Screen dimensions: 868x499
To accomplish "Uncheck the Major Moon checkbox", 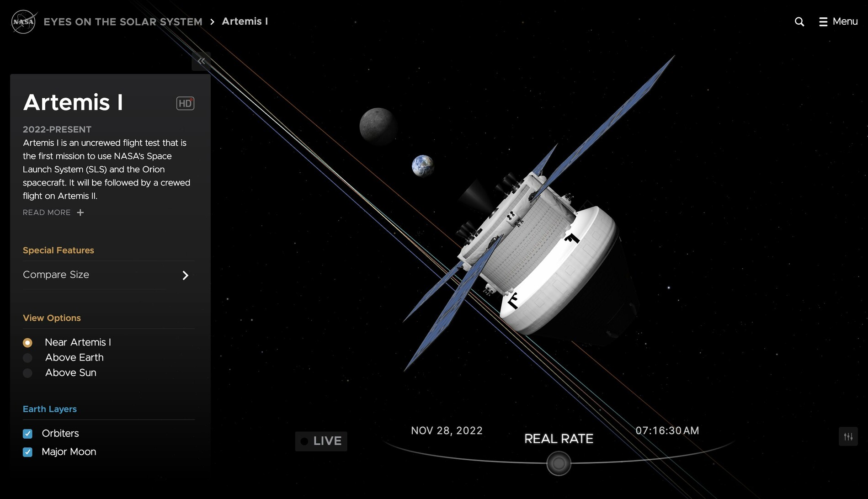I will [28, 452].
